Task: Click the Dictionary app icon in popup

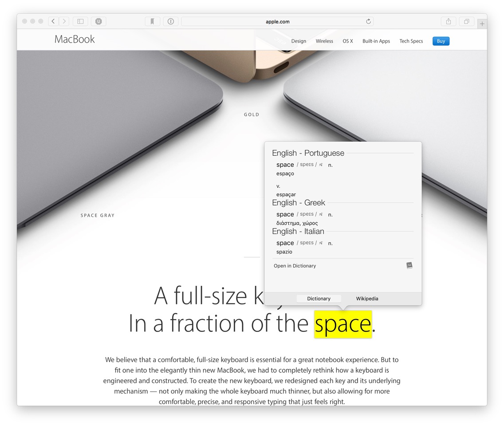Action: tap(409, 265)
